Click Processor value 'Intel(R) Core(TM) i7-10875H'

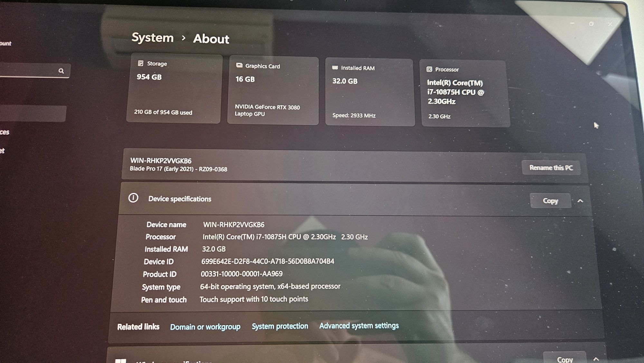click(285, 237)
